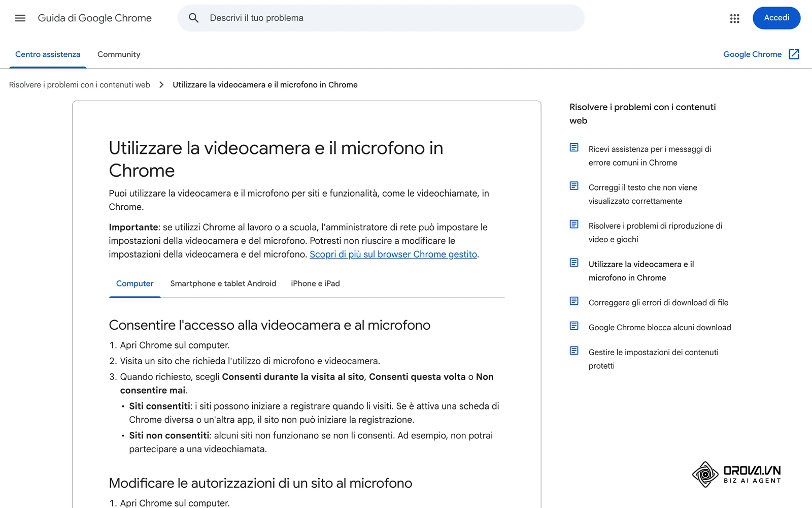Sign in with the Accedi button
This screenshot has width=812, height=508.
pos(776,18)
